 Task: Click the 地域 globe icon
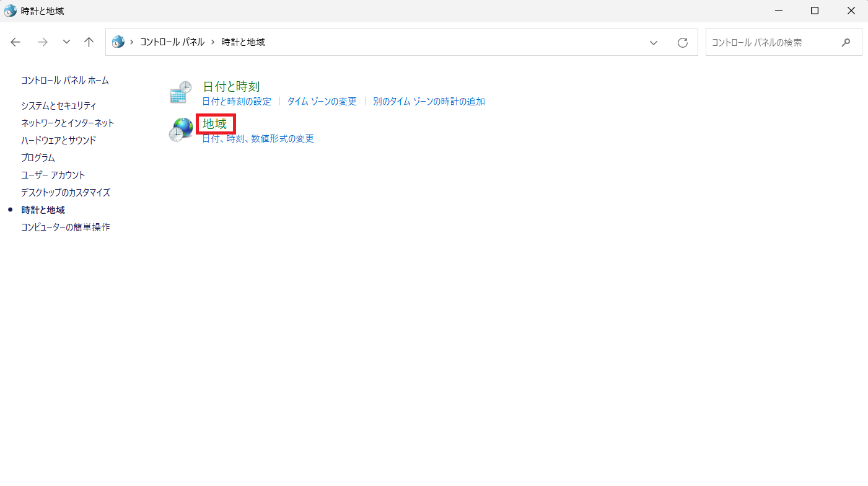point(180,130)
